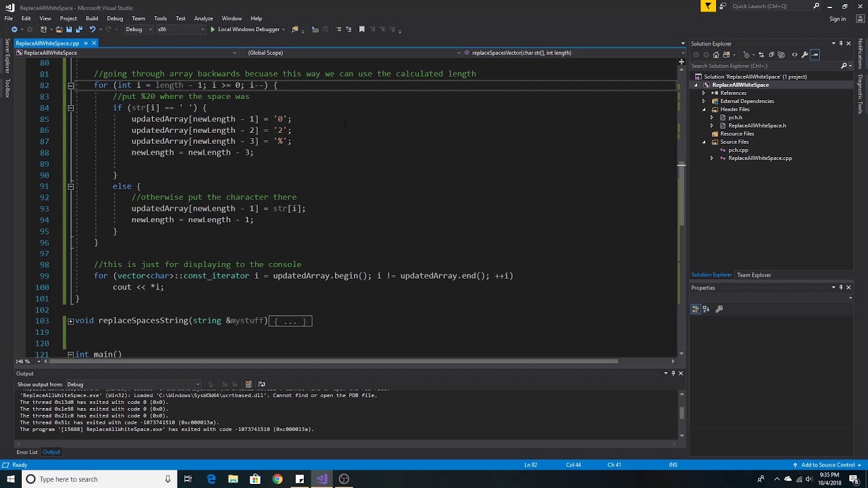Collapse the for loop at line 82

point(71,85)
